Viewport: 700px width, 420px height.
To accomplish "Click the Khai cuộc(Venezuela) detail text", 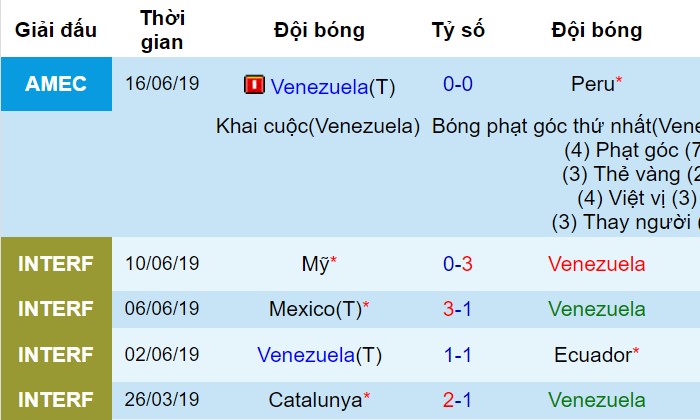I will [x=318, y=127].
